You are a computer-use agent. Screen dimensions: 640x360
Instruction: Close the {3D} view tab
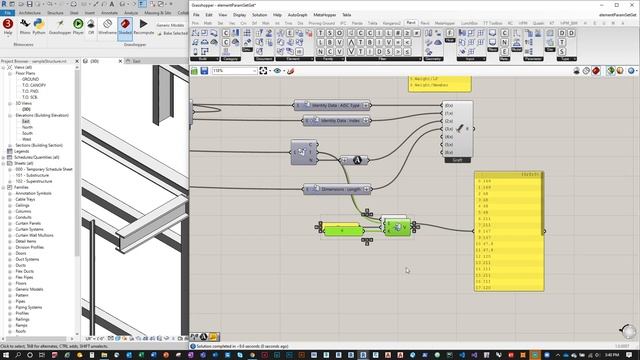pos(120,61)
